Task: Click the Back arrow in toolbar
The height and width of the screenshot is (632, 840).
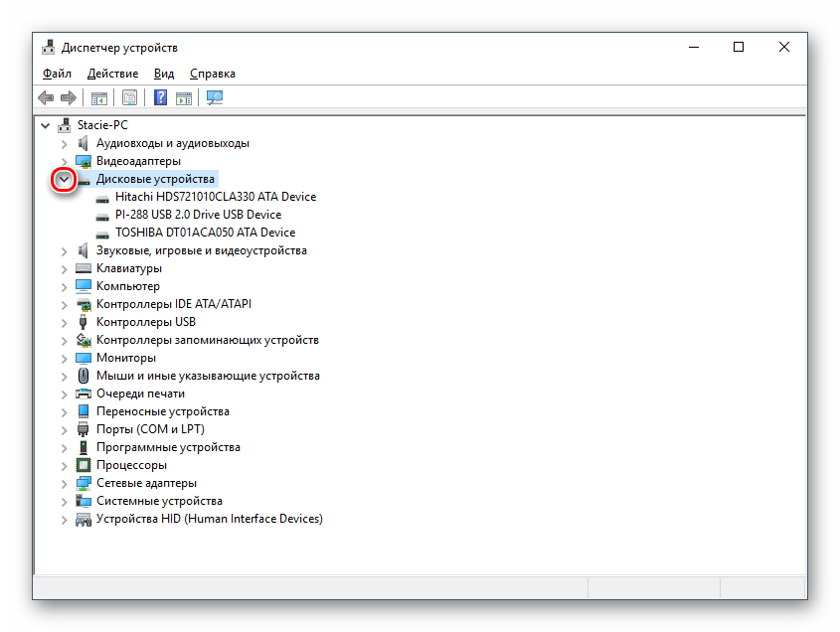Action: pyautogui.click(x=46, y=97)
